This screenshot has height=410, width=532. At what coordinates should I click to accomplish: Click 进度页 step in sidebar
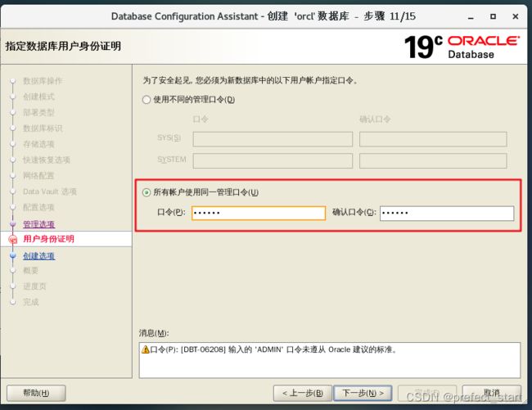34,286
